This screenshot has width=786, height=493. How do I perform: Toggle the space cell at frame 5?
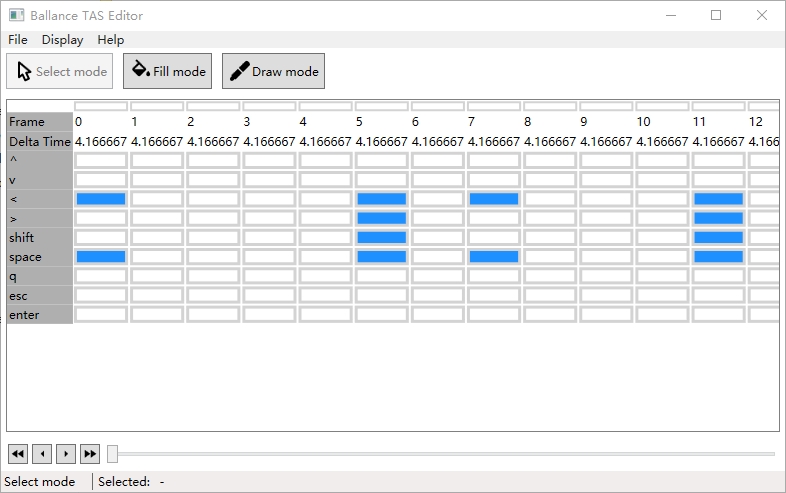click(x=381, y=257)
